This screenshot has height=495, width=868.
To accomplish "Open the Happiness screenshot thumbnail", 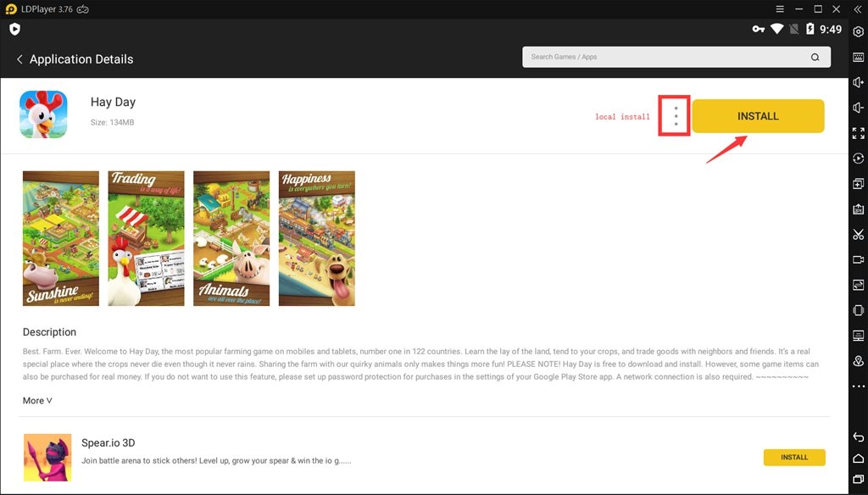I will (317, 239).
